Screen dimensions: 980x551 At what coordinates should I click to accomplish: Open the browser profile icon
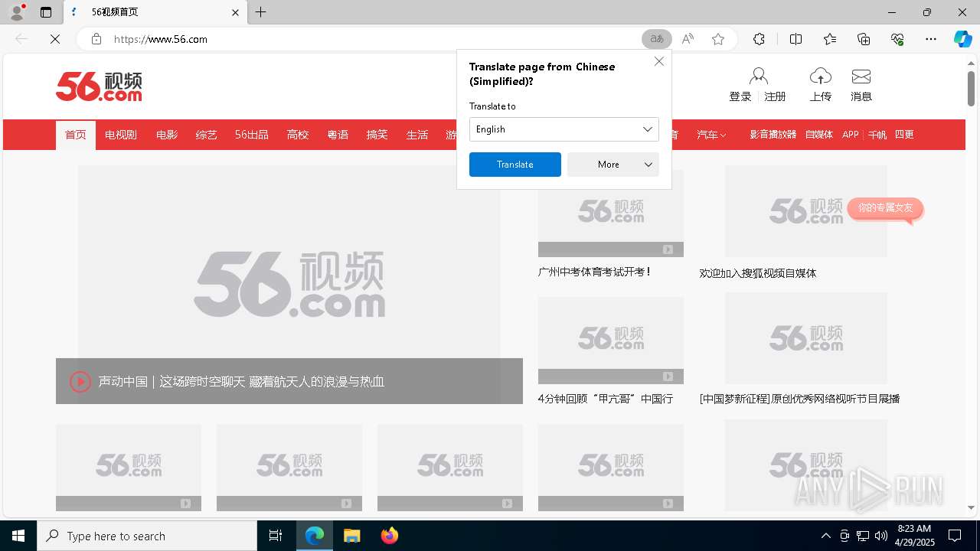coord(17,12)
